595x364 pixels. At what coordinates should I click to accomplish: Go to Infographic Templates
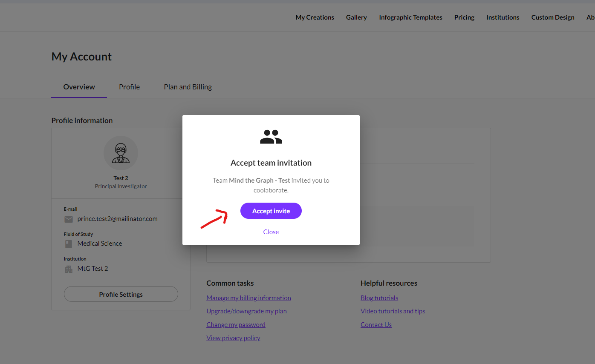tap(411, 17)
